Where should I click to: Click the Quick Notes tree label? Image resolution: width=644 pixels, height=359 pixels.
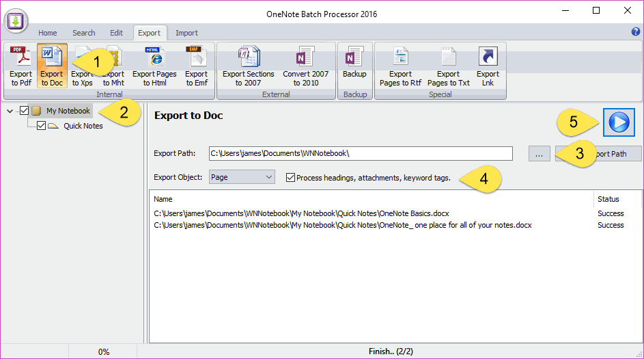pos(83,126)
